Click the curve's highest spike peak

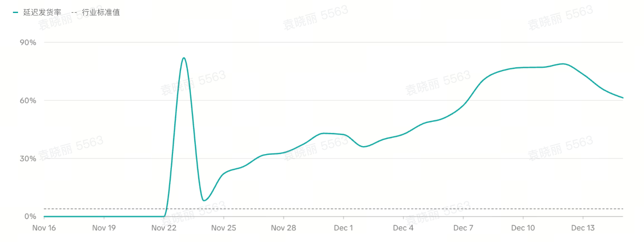(x=184, y=58)
